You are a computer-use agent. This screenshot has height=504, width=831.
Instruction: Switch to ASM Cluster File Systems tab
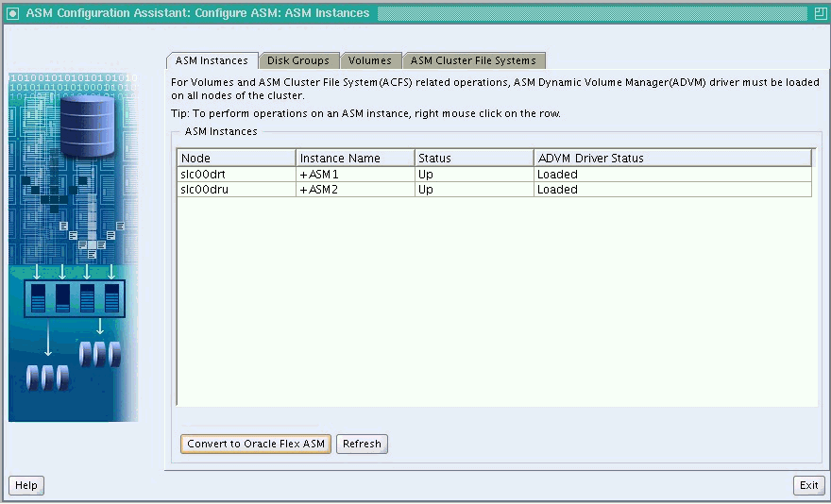pos(473,60)
